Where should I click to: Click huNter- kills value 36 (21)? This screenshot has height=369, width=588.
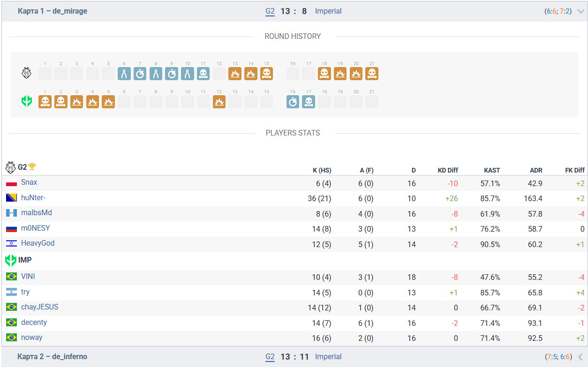[319, 199]
